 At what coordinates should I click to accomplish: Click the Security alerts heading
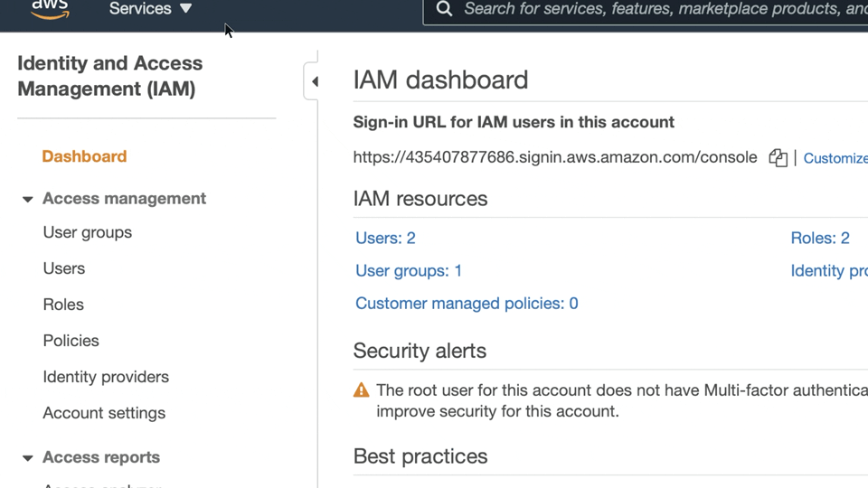point(420,351)
